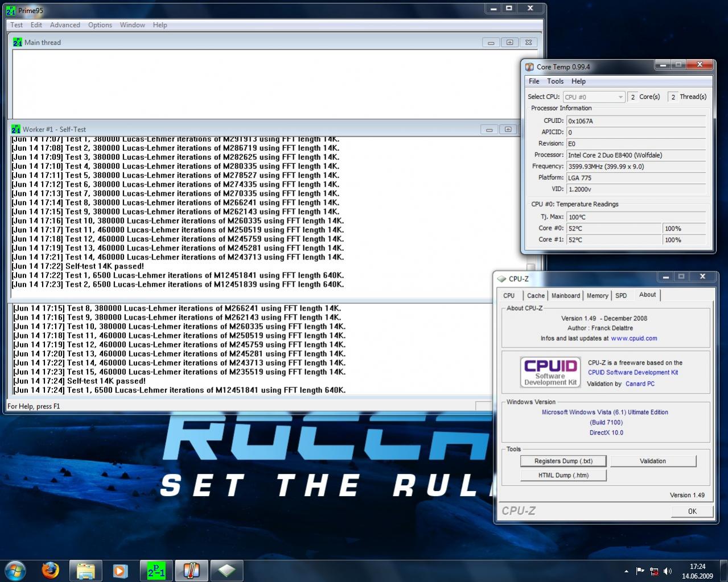728x582 pixels.
Task: Open Prime95 Edit menu
Action: (x=36, y=25)
